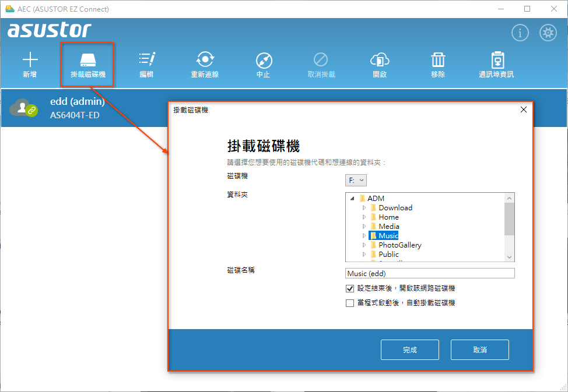Screen dimensions: 568x392
Task: Click the edd (admin) connection avatar icon
Action: (23, 108)
